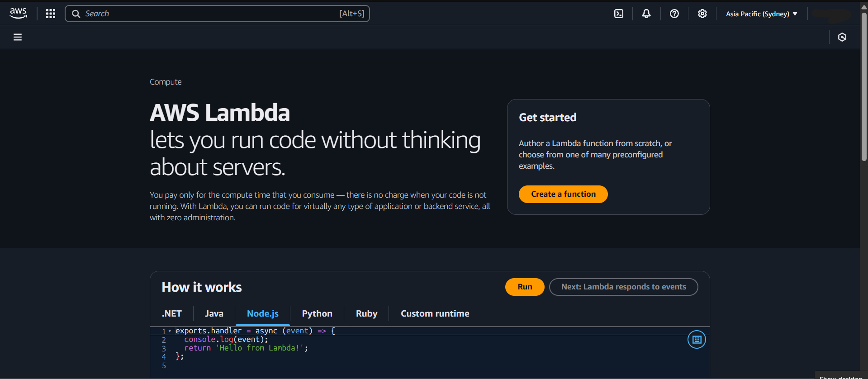Open the hexagon panel icon at right

click(842, 37)
